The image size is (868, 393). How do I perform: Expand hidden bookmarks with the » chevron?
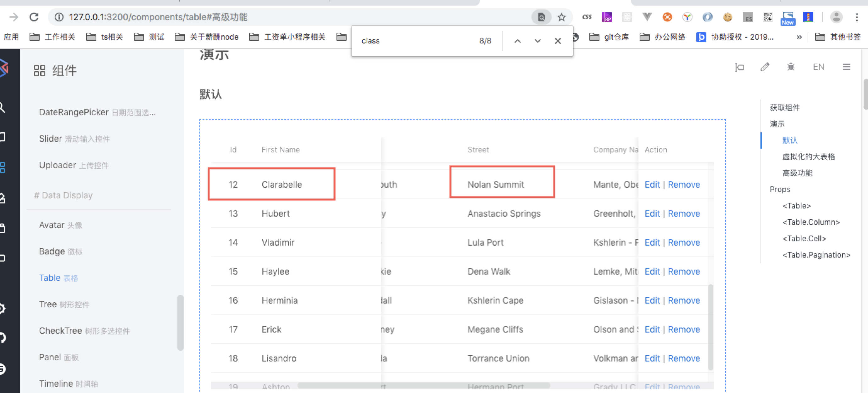(x=799, y=37)
